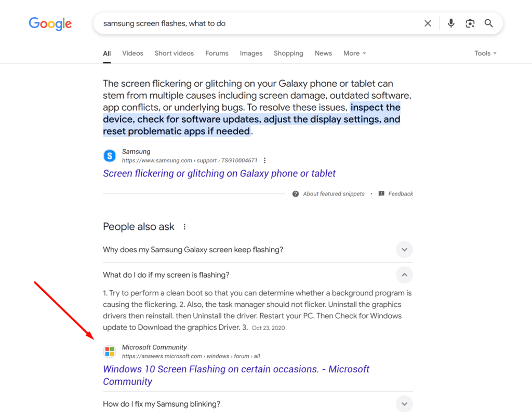Open 'Screen flickering or glitching on Galaxy' link

219,174
